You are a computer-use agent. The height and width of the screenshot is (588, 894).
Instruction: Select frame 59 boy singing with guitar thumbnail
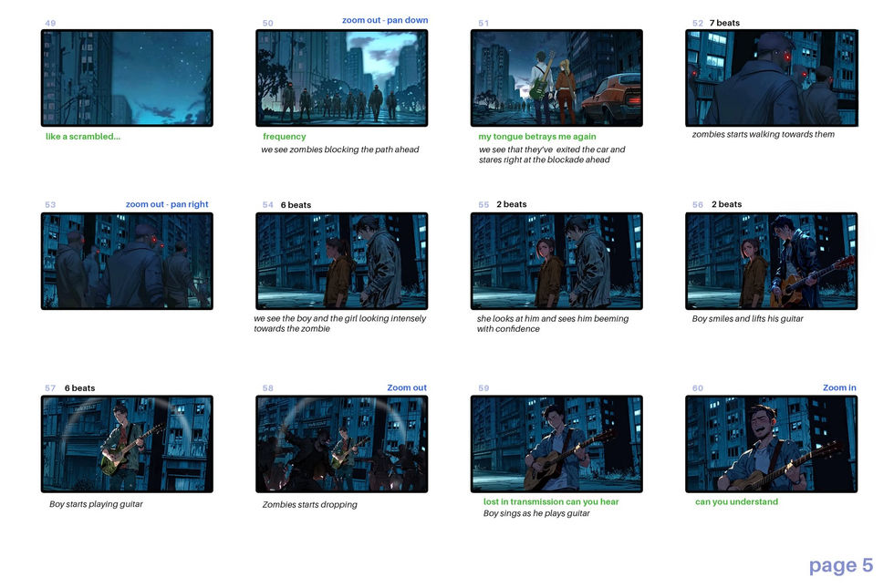coord(556,444)
